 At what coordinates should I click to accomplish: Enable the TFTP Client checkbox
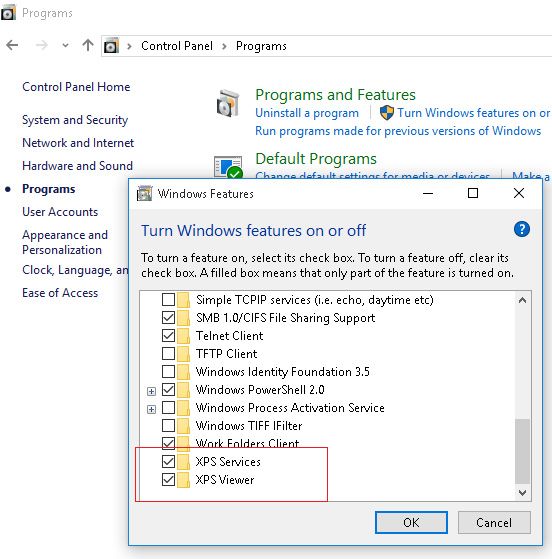168,353
